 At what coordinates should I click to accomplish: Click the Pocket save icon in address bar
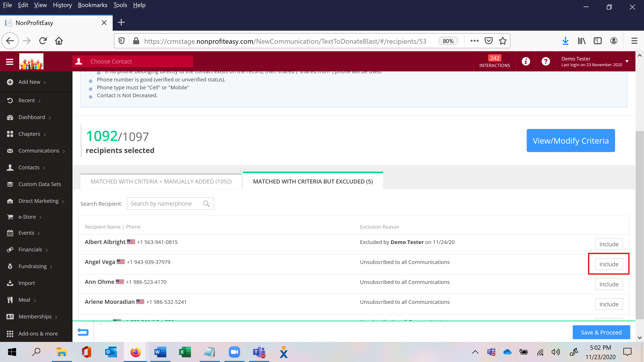(488, 41)
